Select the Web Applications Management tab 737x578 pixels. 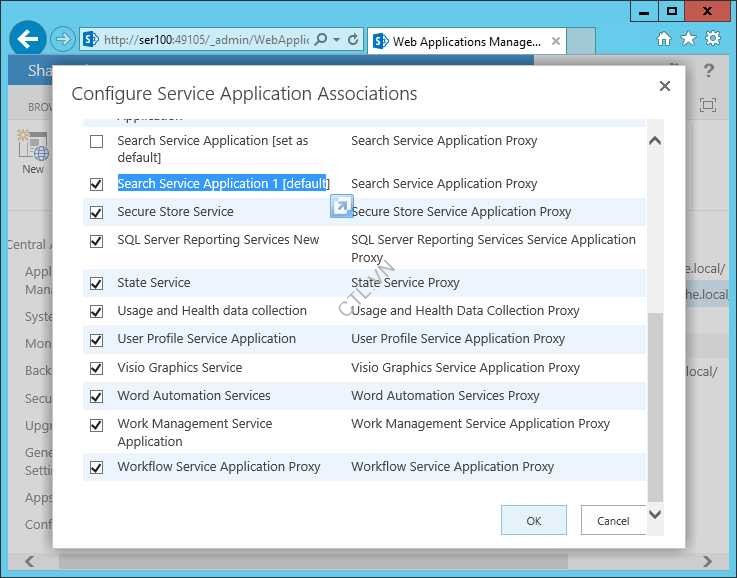[x=467, y=41]
